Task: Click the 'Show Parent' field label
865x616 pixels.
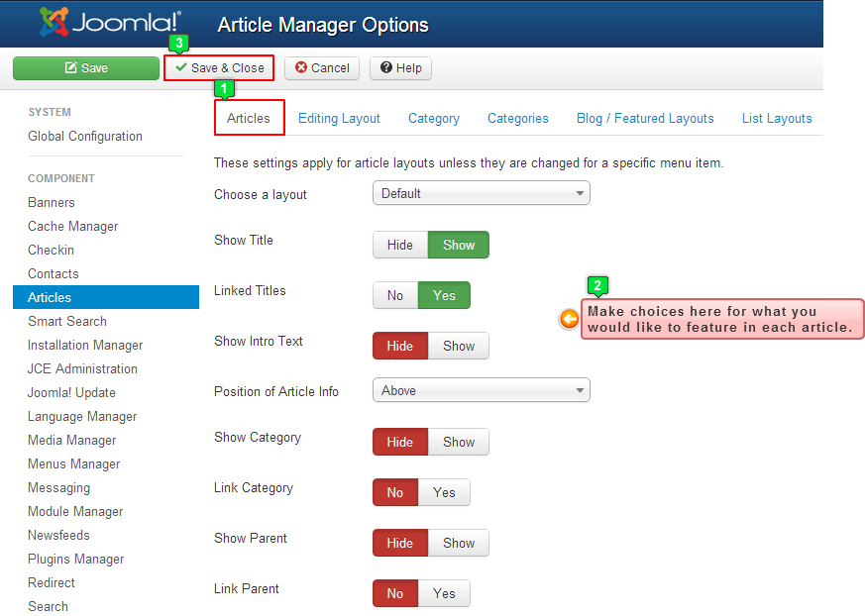Action: (x=251, y=538)
